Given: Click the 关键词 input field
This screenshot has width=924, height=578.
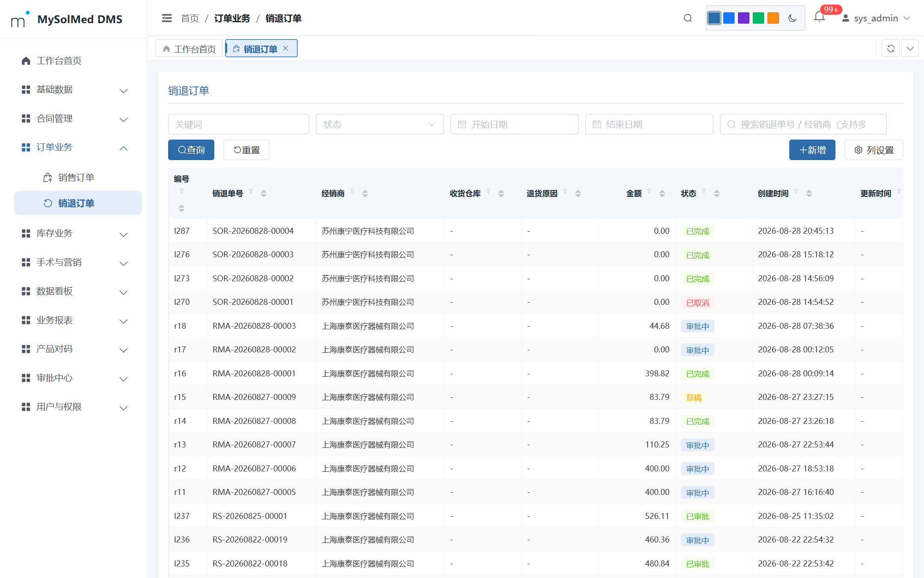Looking at the screenshot, I should click(x=239, y=124).
